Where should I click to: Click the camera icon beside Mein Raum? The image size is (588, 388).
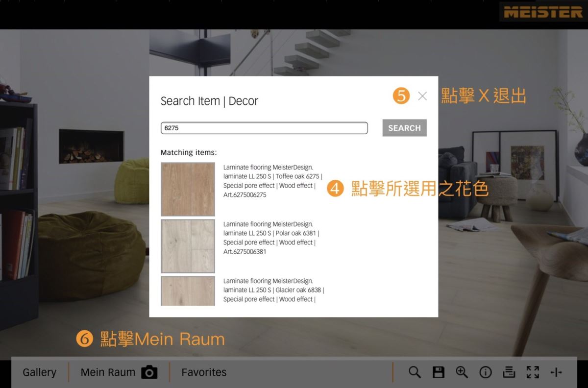[149, 372]
